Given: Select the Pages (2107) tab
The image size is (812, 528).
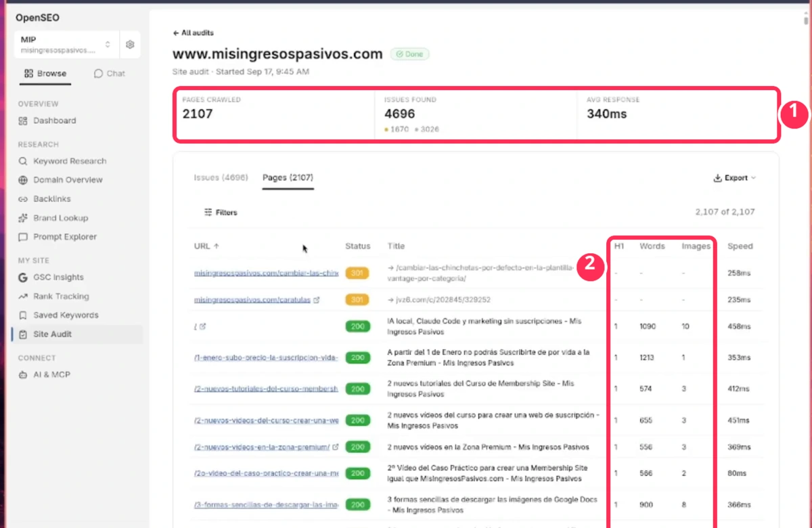Looking at the screenshot, I should [288, 177].
